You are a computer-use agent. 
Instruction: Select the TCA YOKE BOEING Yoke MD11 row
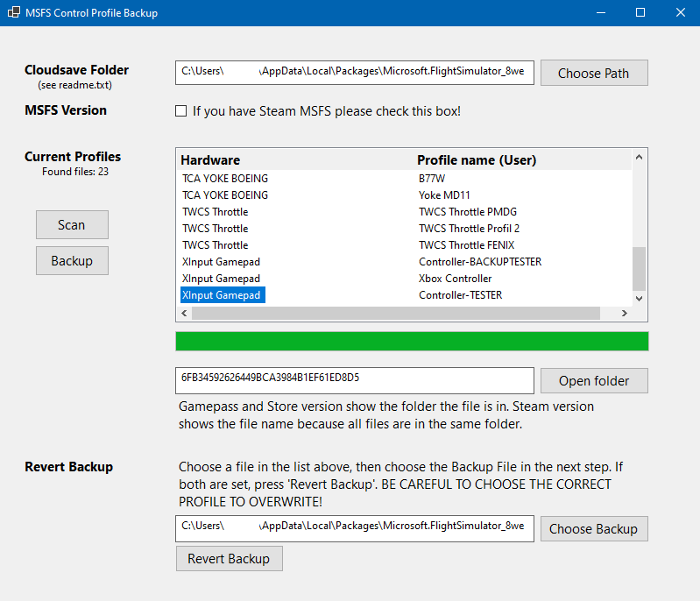pos(406,195)
